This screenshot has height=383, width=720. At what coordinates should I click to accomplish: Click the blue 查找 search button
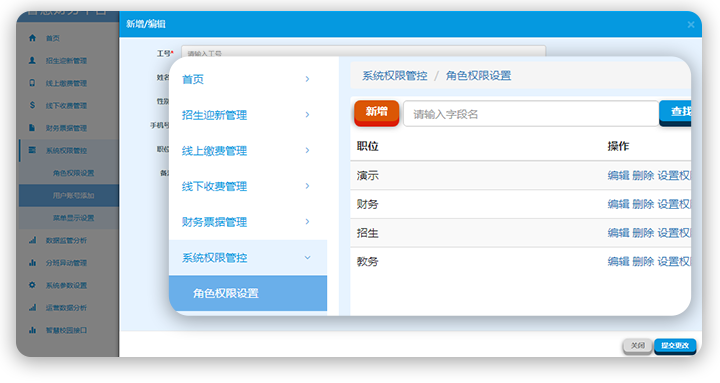675,113
